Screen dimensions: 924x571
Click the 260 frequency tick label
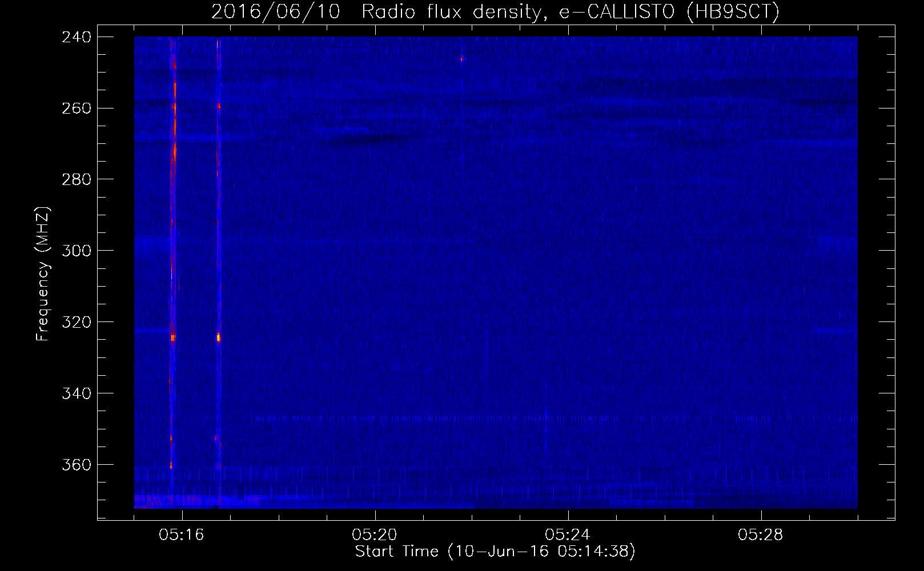point(77,108)
